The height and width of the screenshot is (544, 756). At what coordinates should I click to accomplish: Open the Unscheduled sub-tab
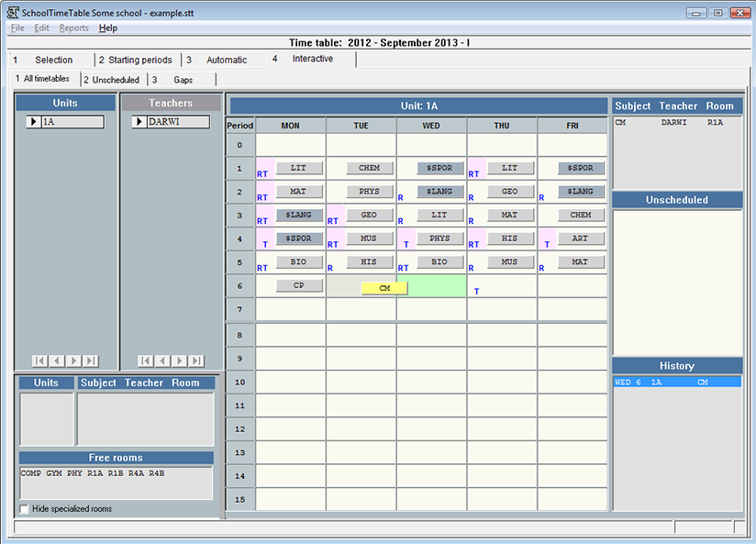tap(114, 80)
